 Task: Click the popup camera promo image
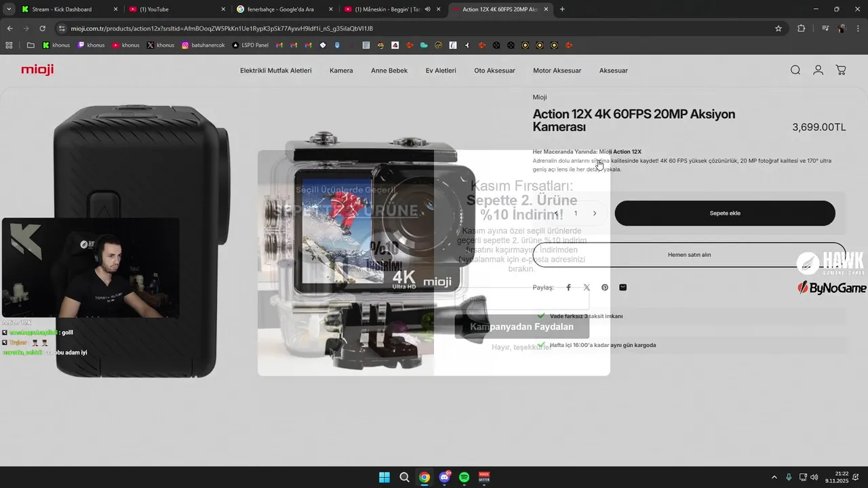(x=346, y=263)
